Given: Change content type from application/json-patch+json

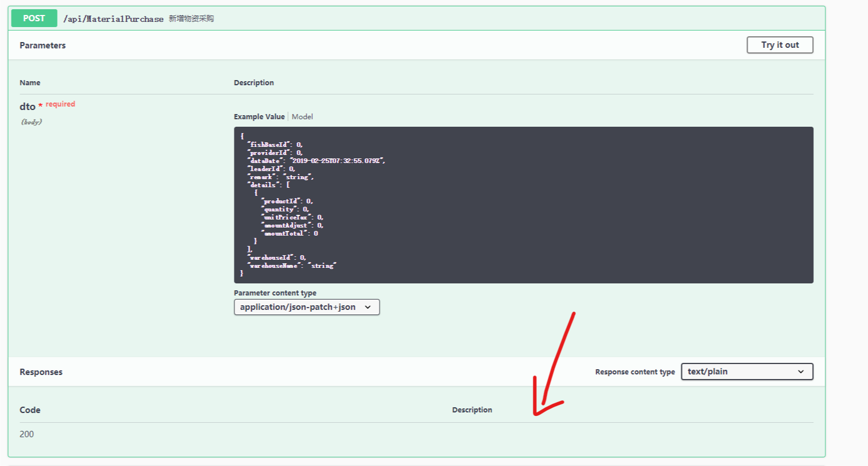Looking at the screenshot, I should pos(306,307).
